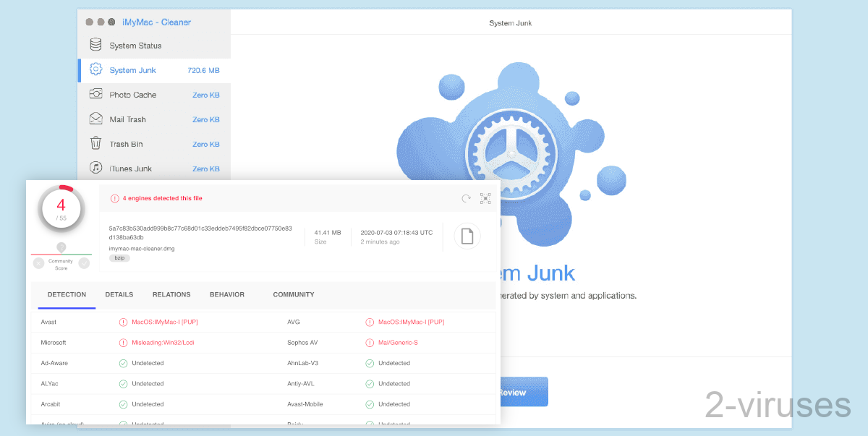
Task: Click the Avast-Mobile undetected check icon
Action: (x=370, y=404)
